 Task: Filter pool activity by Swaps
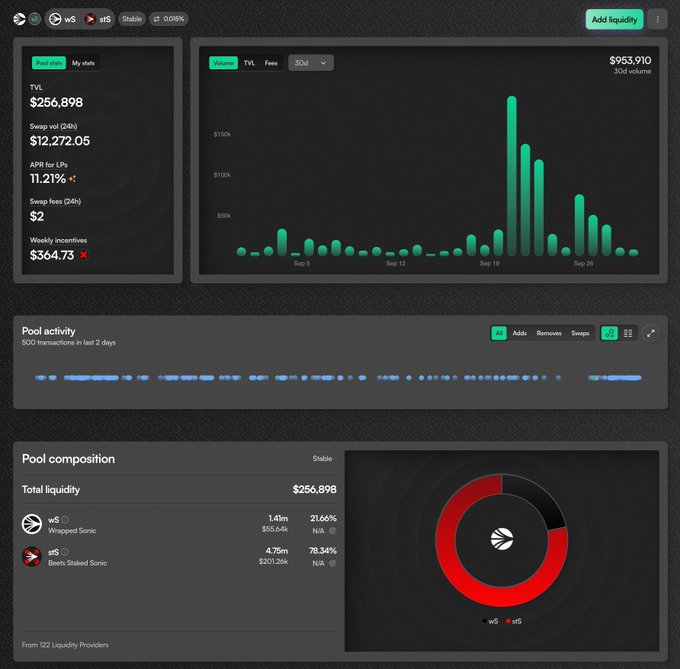click(580, 333)
